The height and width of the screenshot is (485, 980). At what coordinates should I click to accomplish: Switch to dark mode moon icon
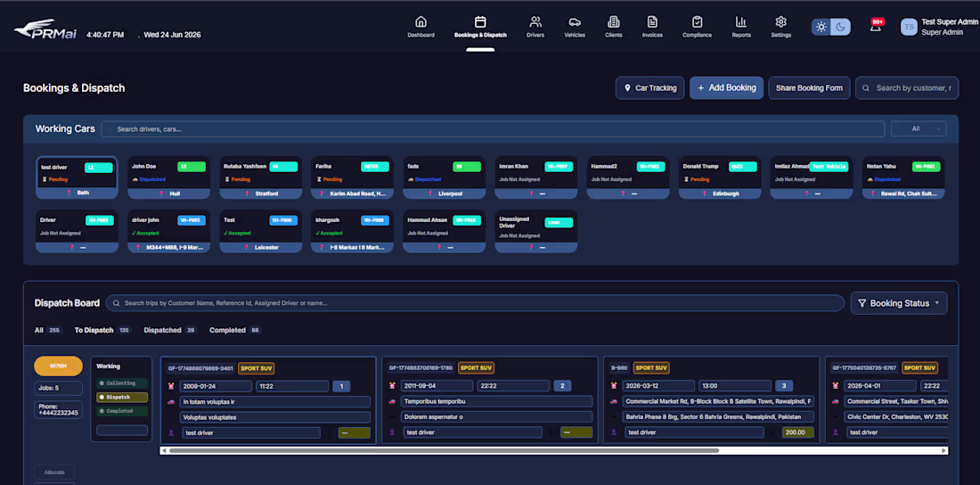click(x=841, y=27)
